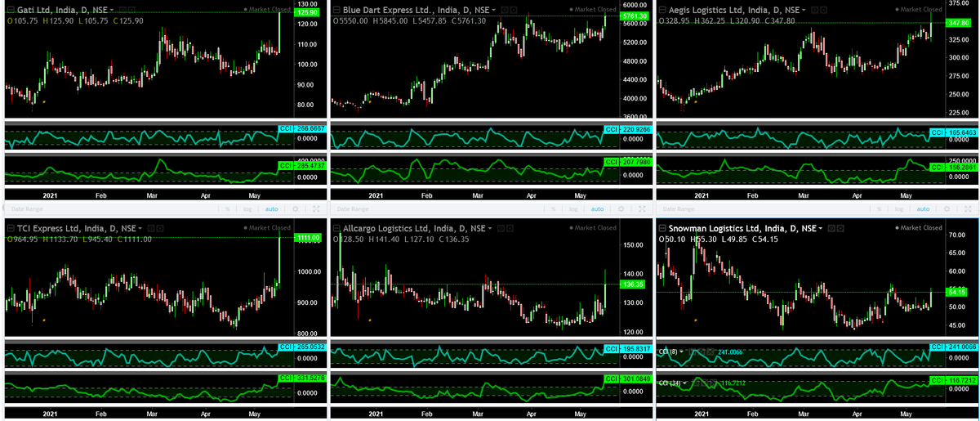Image resolution: width=980 pixels, height=421 pixels.
Task: Open Aegis Logistics symbol dropdown arrow
Action: tap(804, 10)
